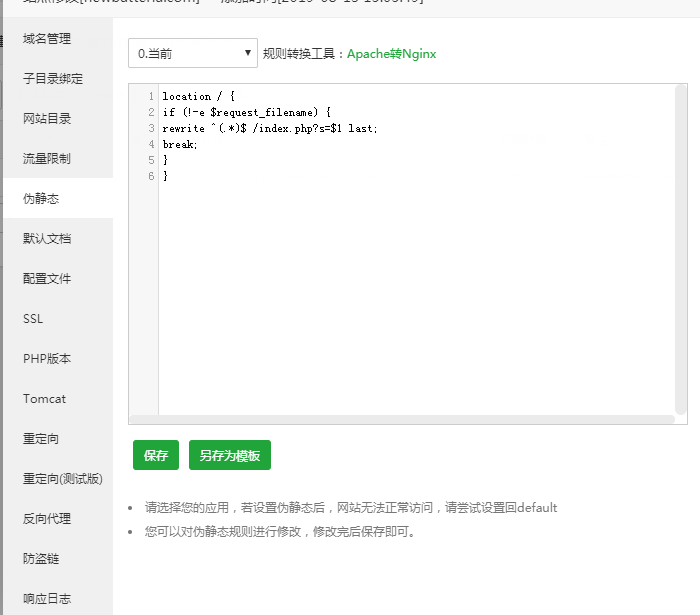Image resolution: width=700 pixels, height=615 pixels.
Task: Click line number 6 in gutter
Action: coord(151,176)
